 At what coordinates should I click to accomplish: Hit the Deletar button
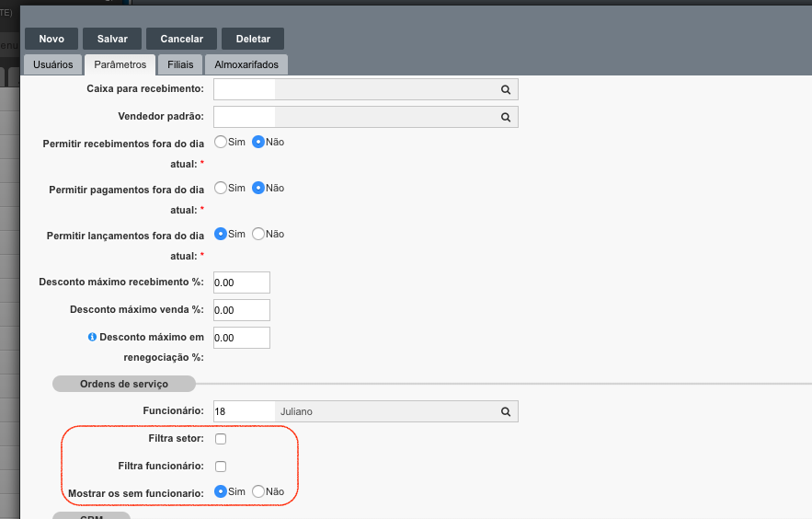[253, 39]
